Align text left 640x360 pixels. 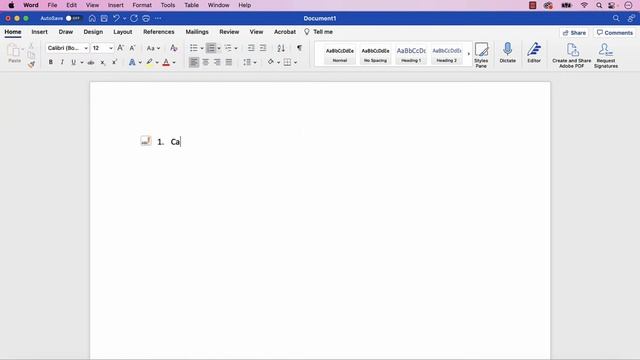pos(194,62)
